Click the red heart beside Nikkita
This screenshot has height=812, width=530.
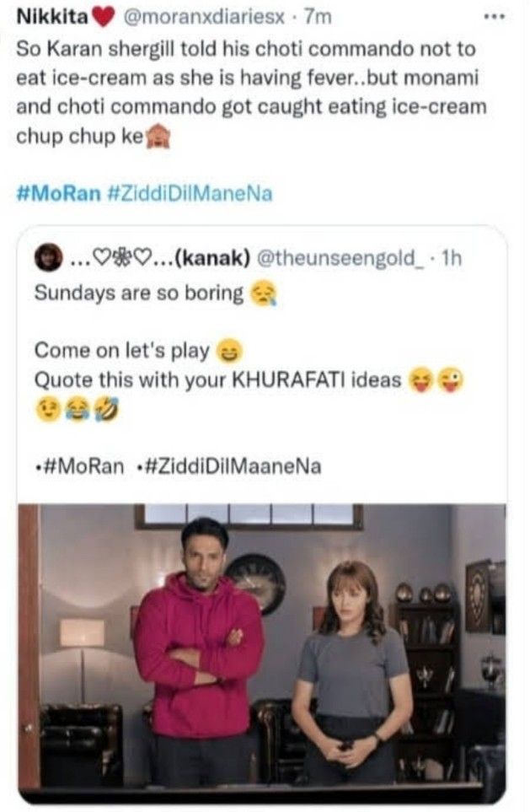click(104, 18)
